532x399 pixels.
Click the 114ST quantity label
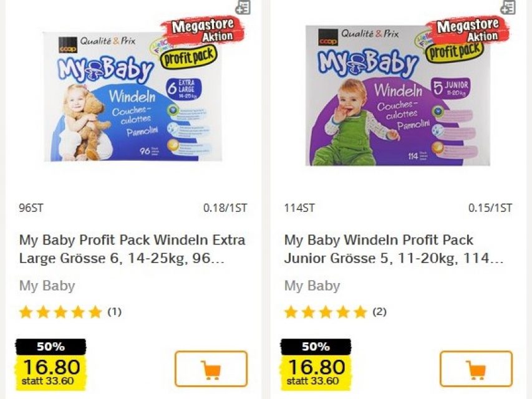[x=299, y=208]
